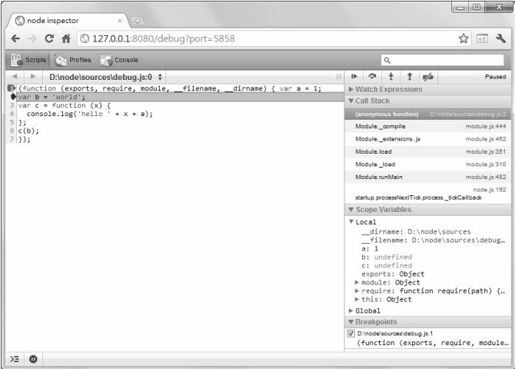This screenshot has width=515, height=369.
Task: Open a new browser tab
Action: click(x=137, y=21)
